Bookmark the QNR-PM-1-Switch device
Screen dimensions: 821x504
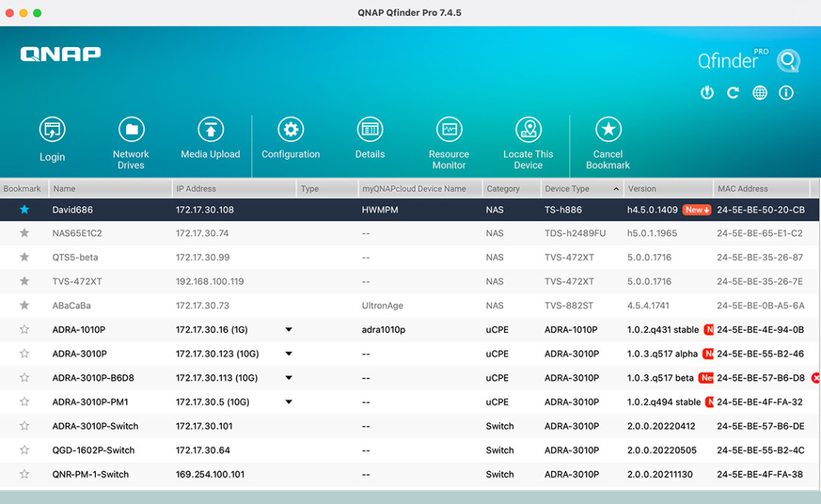24,474
